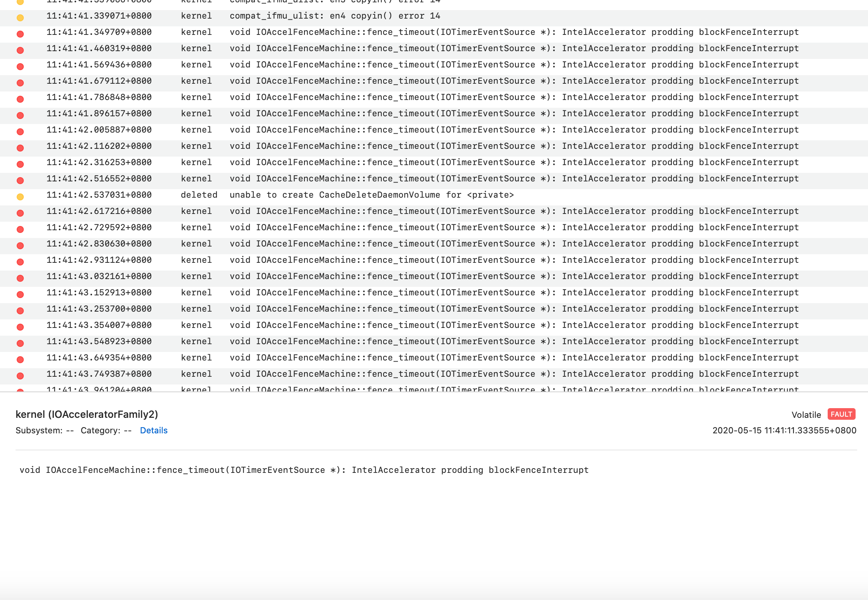Click the kernel (IOAcceleratorFamily2) heading

87,414
